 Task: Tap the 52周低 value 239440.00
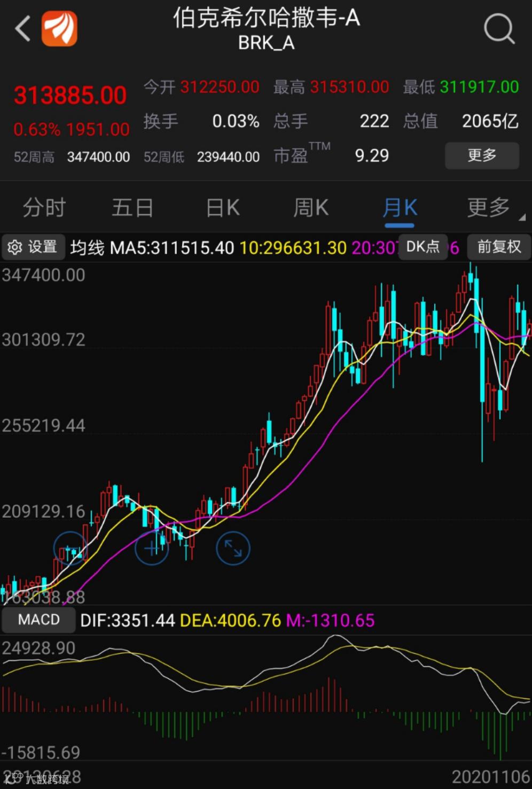228,157
